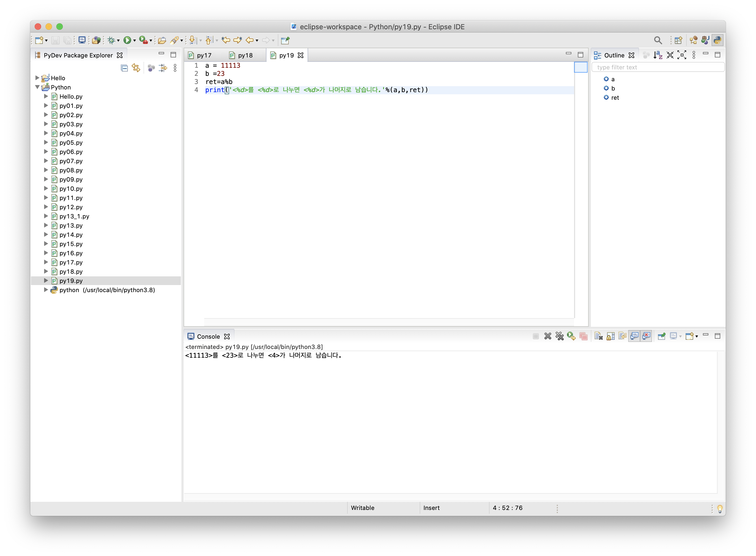
Task: Collapse All in the Package Explorer
Action: pyautogui.click(x=124, y=68)
